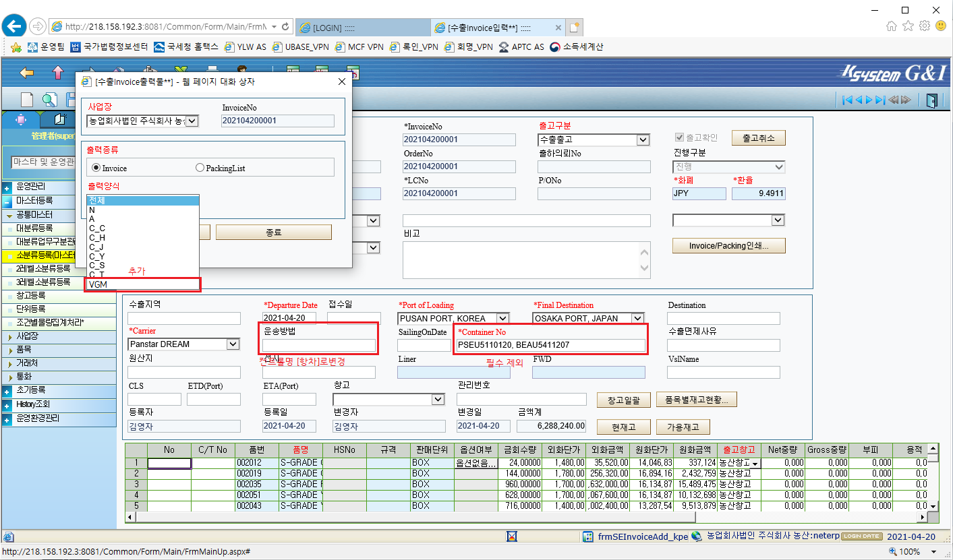Refresh the page from address bar
This screenshot has width=953, height=560.
click(286, 26)
